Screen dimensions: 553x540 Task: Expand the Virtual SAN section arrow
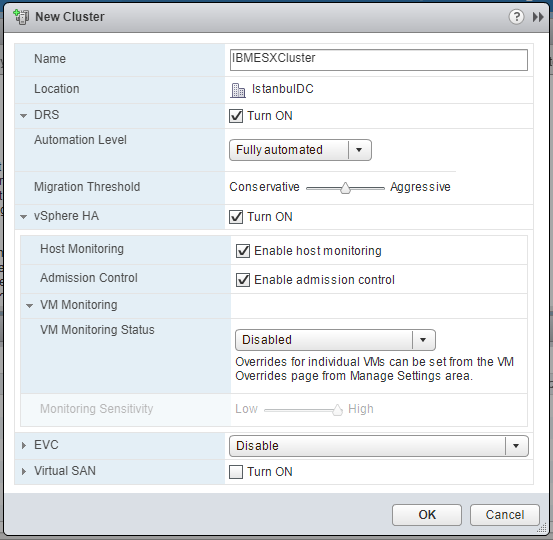point(24,471)
